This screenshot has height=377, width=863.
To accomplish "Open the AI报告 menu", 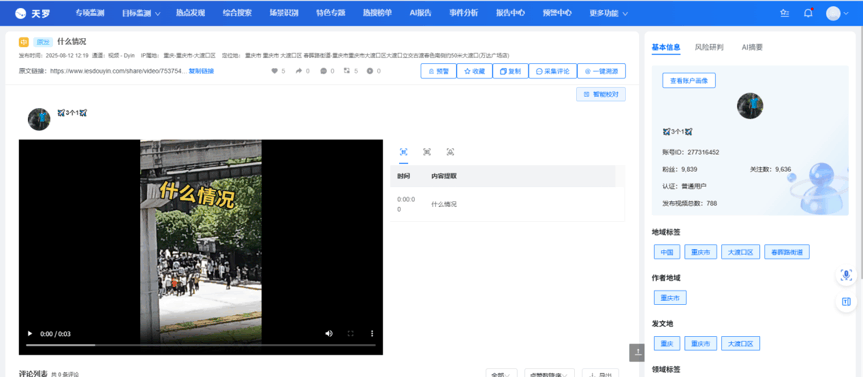I will pos(420,13).
